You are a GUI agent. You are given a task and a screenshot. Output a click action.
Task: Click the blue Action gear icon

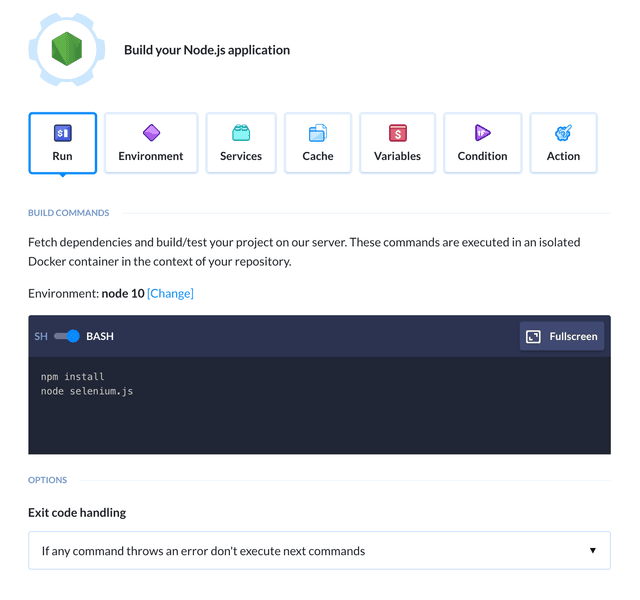[563, 133]
